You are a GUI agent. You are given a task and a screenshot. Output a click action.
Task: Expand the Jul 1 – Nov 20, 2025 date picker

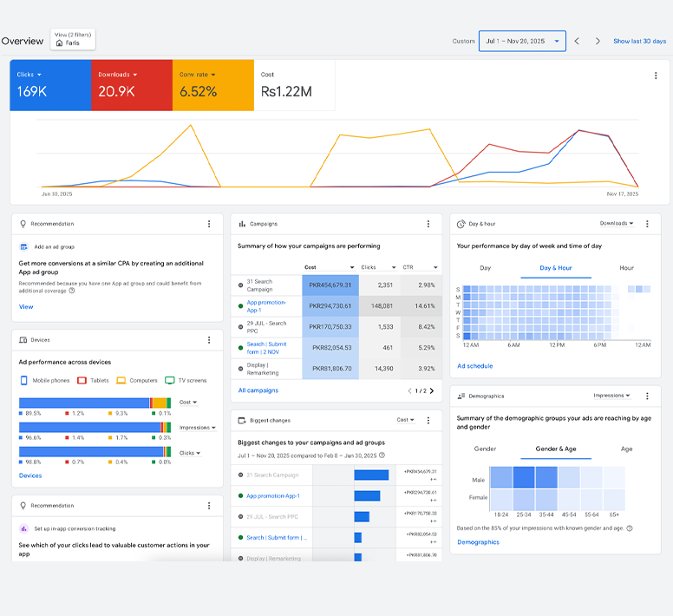522,41
